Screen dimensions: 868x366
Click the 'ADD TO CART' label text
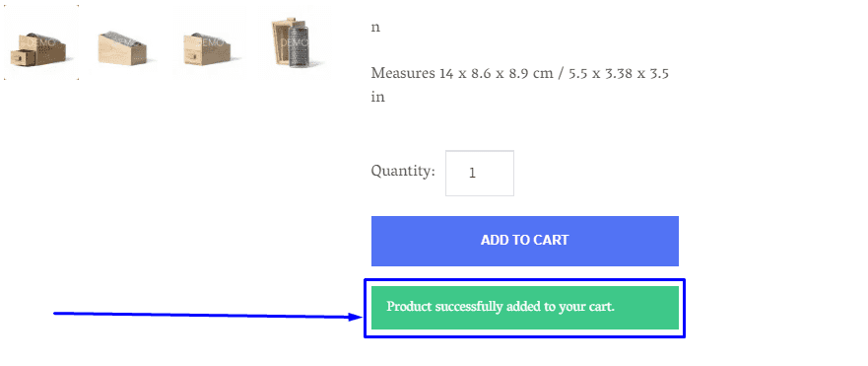(x=525, y=241)
